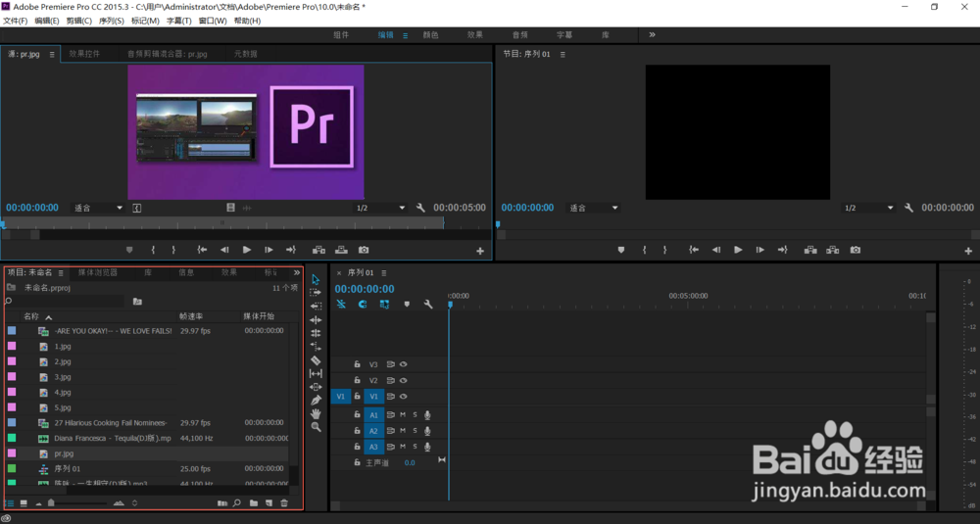Toggle V1 track output eye
This screenshot has height=524, width=980.
coord(404,396)
